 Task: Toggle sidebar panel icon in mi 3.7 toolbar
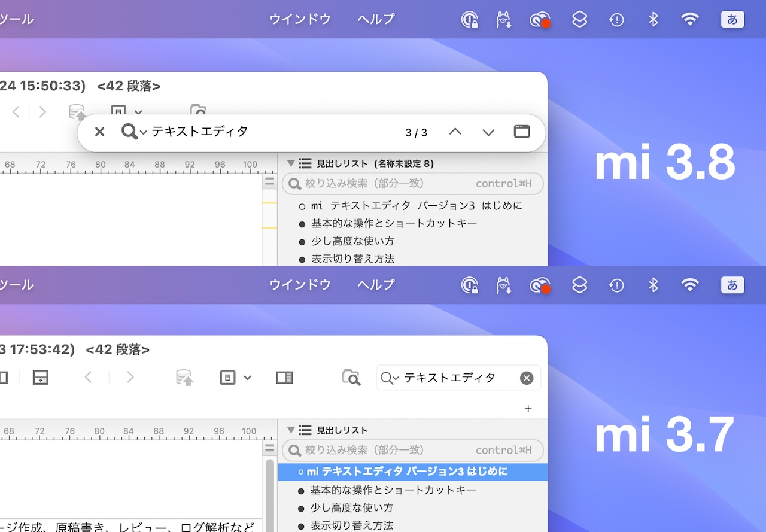pyautogui.click(x=284, y=378)
